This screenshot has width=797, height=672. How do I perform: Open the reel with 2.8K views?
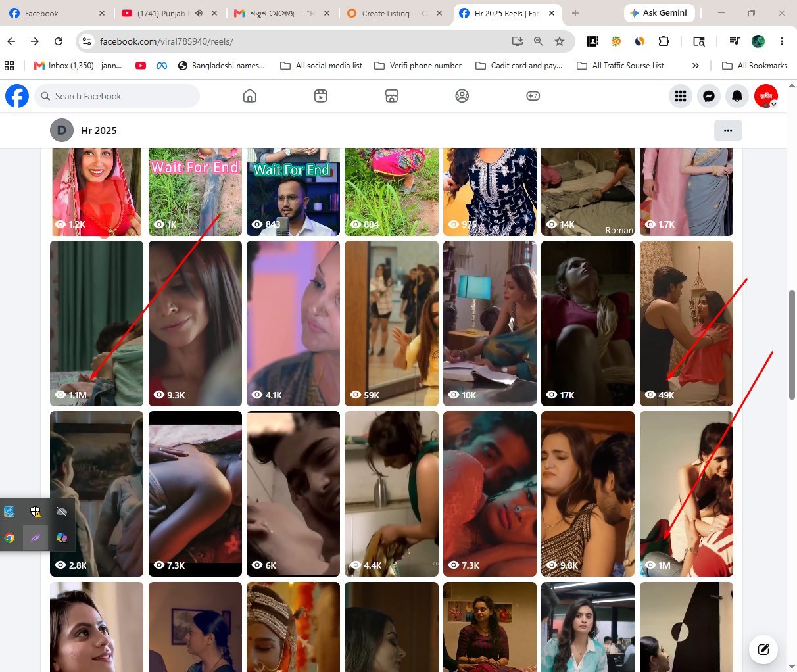click(x=97, y=494)
